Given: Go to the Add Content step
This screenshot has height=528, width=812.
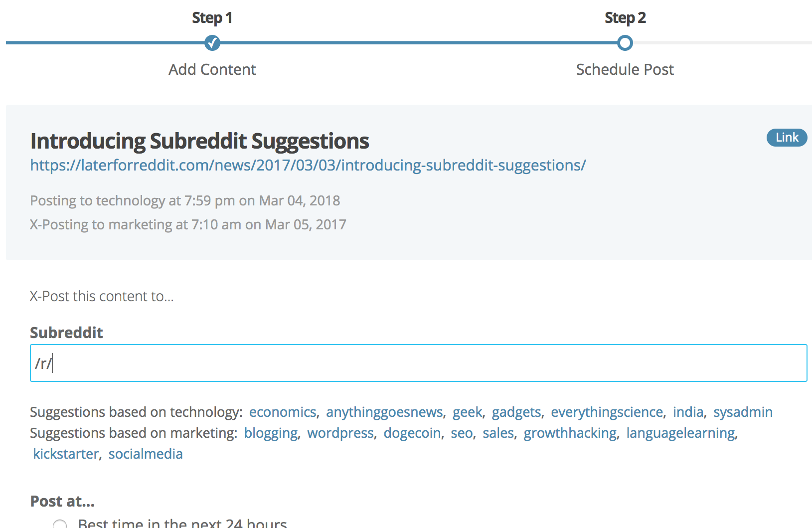Looking at the screenshot, I should (x=212, y=69).
